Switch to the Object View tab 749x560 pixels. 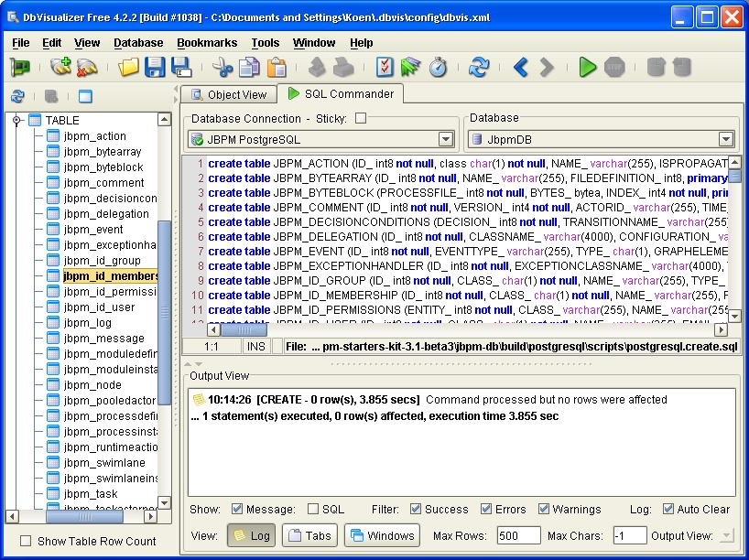click(228, 94)
